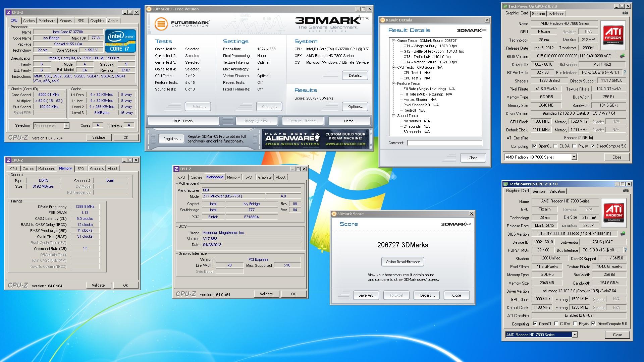The width and height of the screenshot is (644, 362).
Task: Open the About tab in the CPU-Z CPU window
Action: pos(113,21)
